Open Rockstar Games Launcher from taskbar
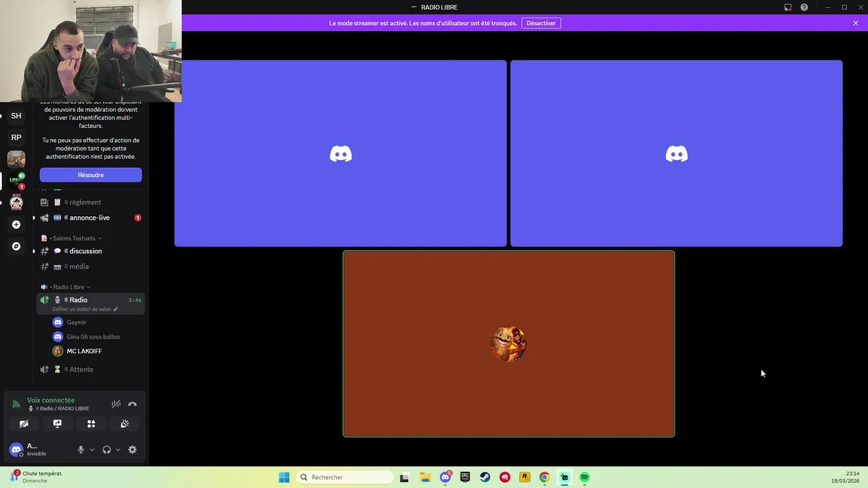The height and width of the screenshot is (488, 868). (525, 477)
